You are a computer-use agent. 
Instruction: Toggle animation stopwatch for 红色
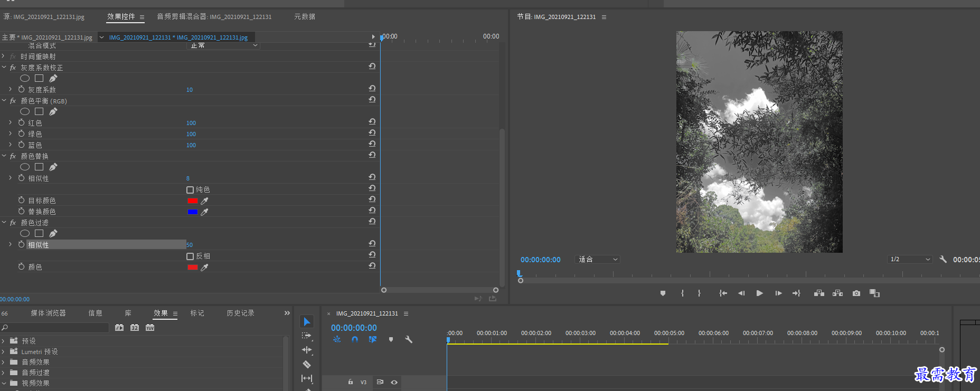pos(22,122)
